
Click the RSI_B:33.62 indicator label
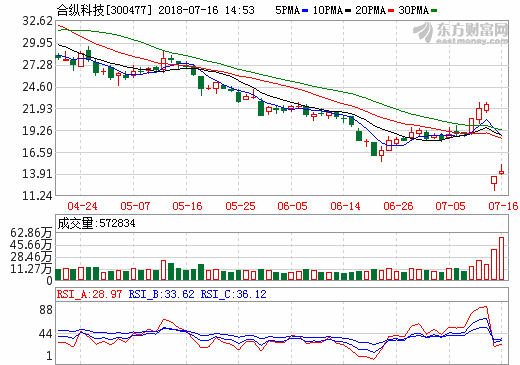point(161,294)
